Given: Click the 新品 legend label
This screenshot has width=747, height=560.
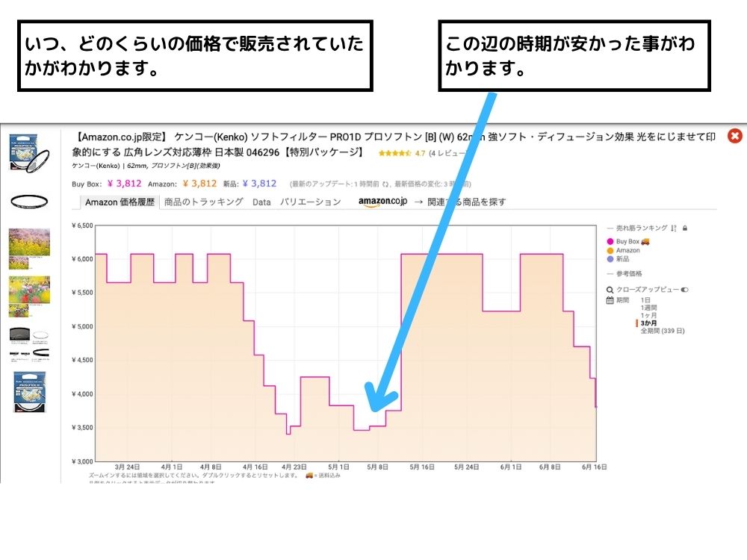Looking at the screenshot, I should click(x=623, y=259).
